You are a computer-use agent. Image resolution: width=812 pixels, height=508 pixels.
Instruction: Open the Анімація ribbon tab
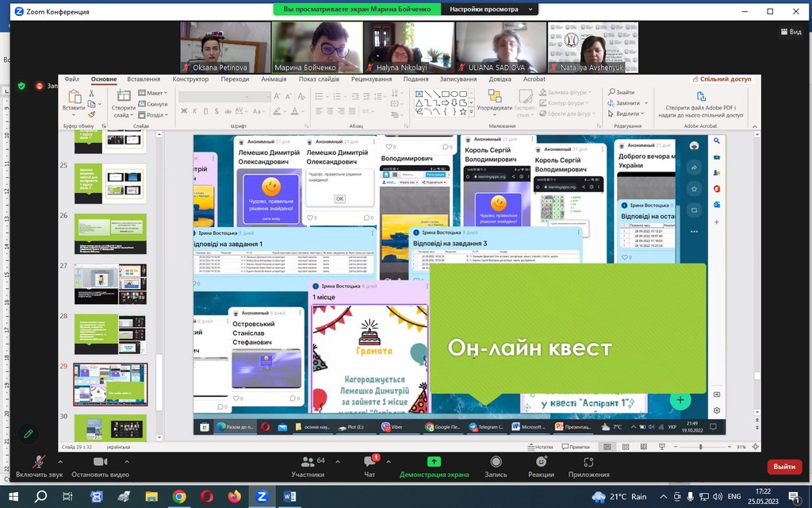(274, 79)
